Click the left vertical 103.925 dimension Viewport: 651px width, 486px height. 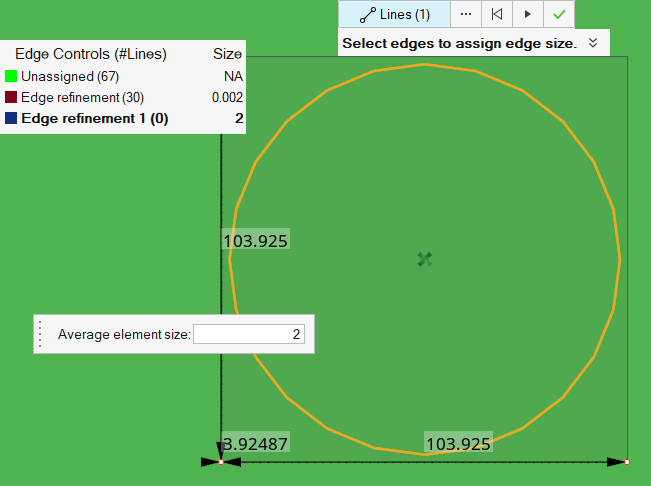click(x=256, y=240)
